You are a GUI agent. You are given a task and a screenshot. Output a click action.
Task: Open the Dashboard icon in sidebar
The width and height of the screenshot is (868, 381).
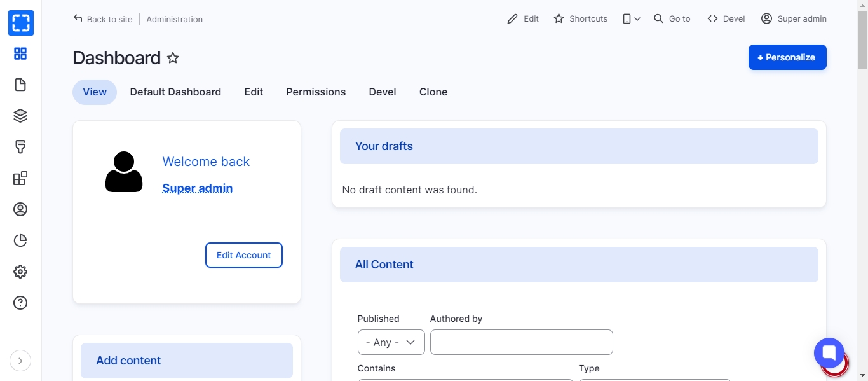20,54
